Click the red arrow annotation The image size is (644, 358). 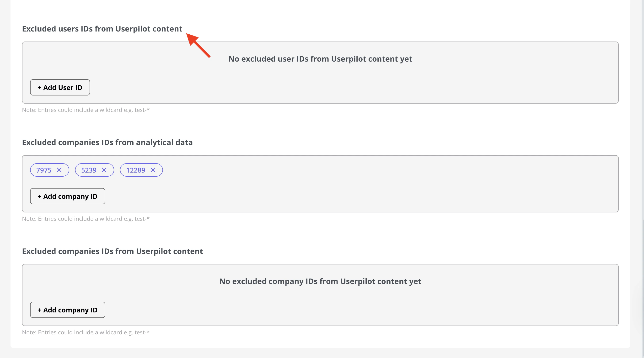pyautogui.click(x=198, y=45)
